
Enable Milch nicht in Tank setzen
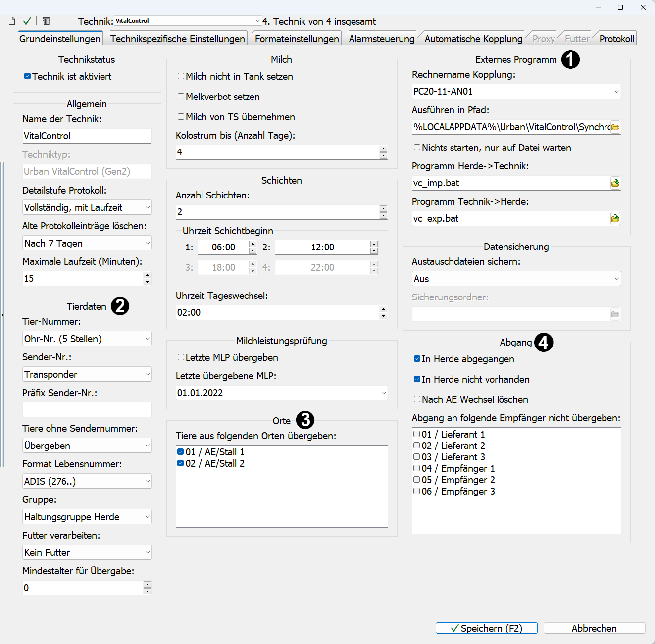[x=181, y=76]
